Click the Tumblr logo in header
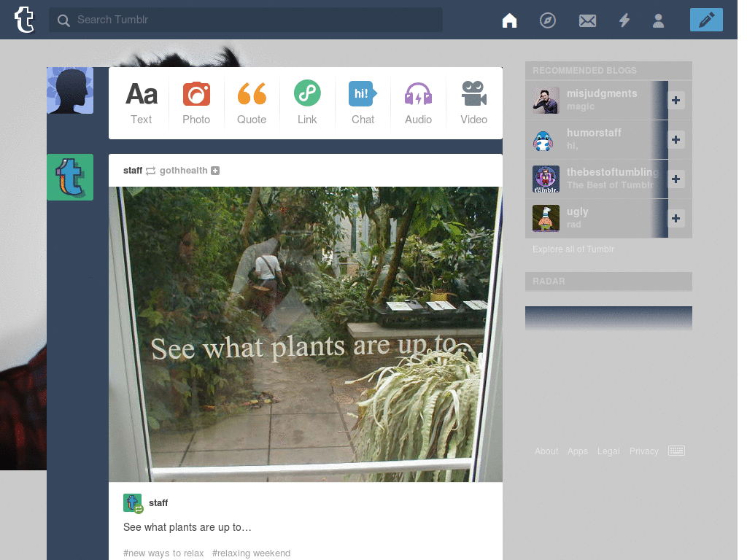The height and width of the screenshot is (560, 747). (x=24, y=20)
